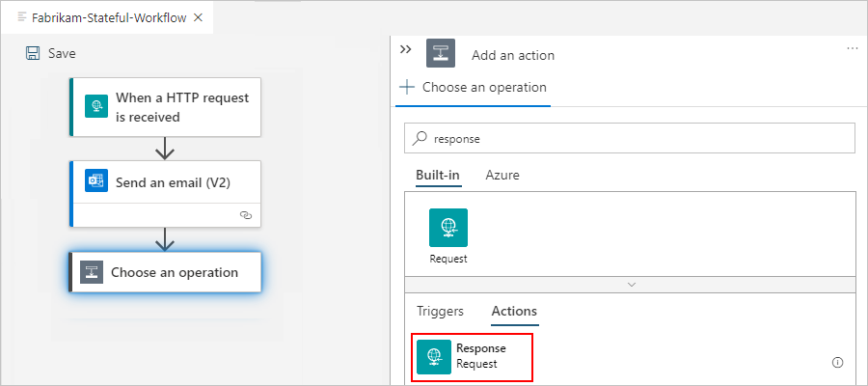Screen dimensions: 868x386
Task: Open the Triggers tab
Action: 440,311
